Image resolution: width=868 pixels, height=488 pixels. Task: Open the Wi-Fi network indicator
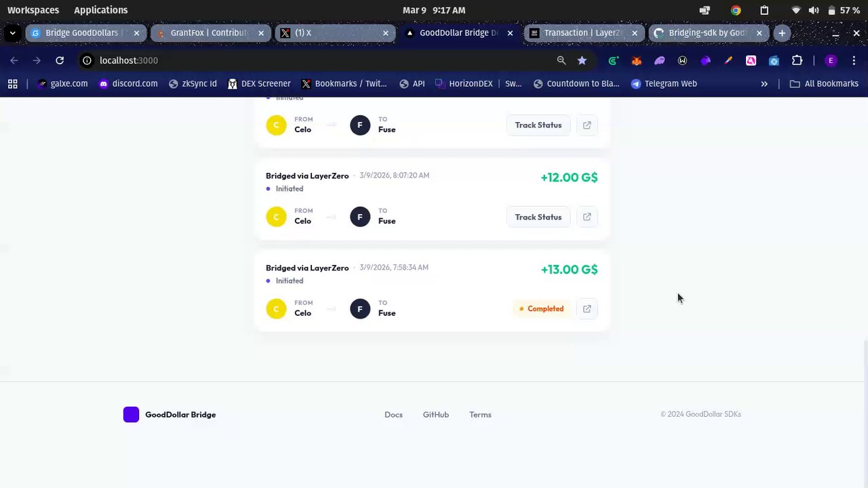(x=796, y=10)
